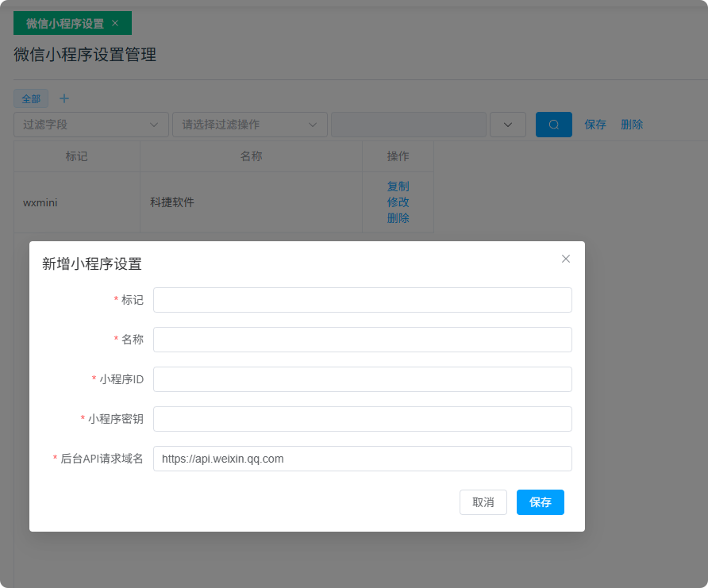
Task: Click 删除 link in the wxmini row
Action: [398, 218]
